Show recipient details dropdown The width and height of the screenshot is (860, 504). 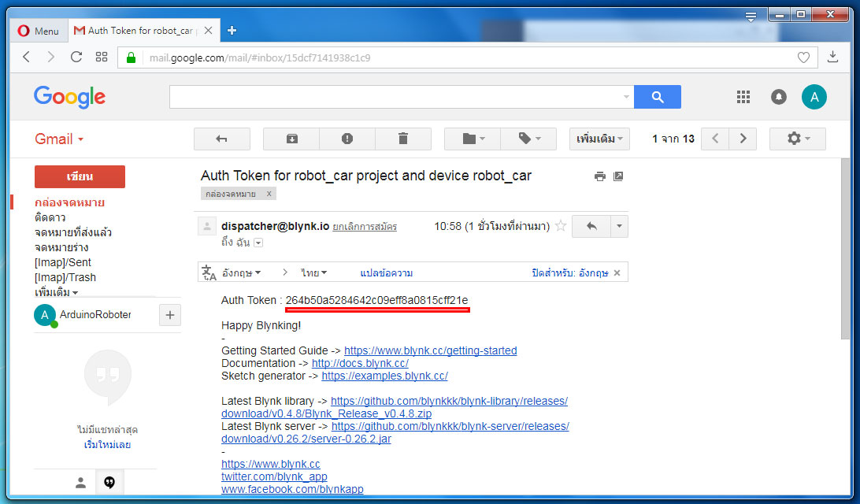pos(258,243)
